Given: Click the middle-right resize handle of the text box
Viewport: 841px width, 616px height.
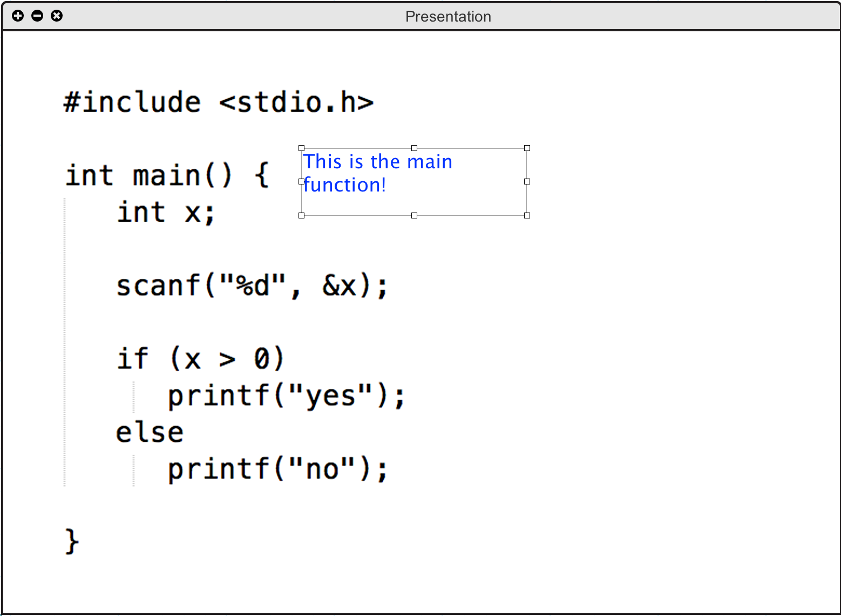Looking at the screenshot, I should click(527, 182).
